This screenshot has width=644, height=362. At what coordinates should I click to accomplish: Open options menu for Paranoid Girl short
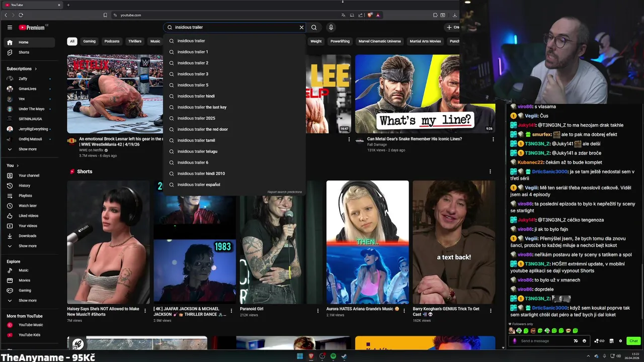coord(317,311)
